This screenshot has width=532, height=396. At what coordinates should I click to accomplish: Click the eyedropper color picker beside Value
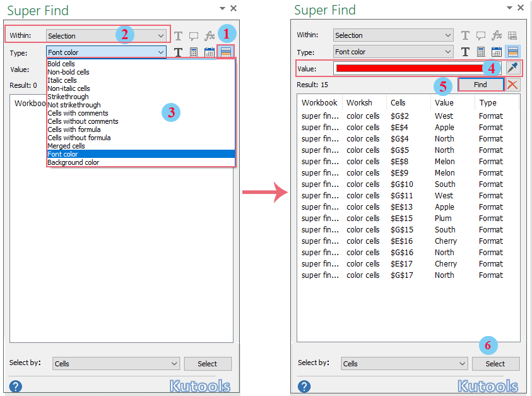click(x=512, y=68)
